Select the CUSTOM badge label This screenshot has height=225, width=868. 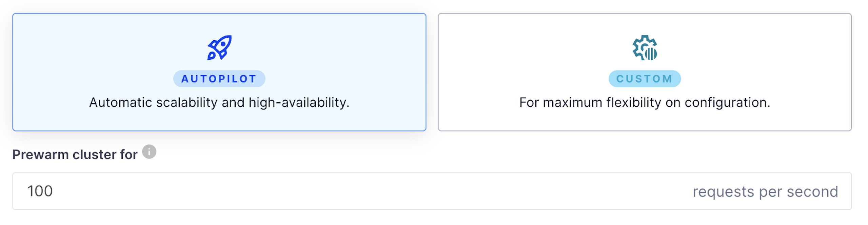tap(645, 79)
